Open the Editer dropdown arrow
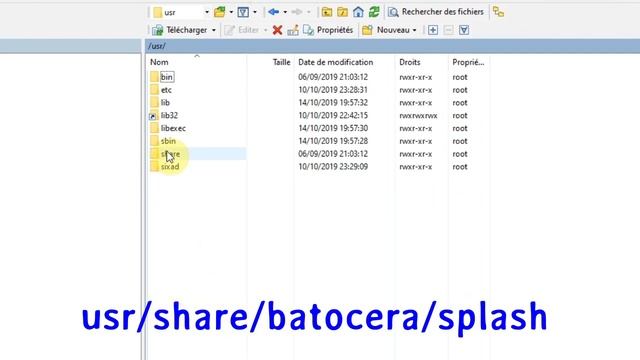 pyautogui.click(x=265, y=30)
